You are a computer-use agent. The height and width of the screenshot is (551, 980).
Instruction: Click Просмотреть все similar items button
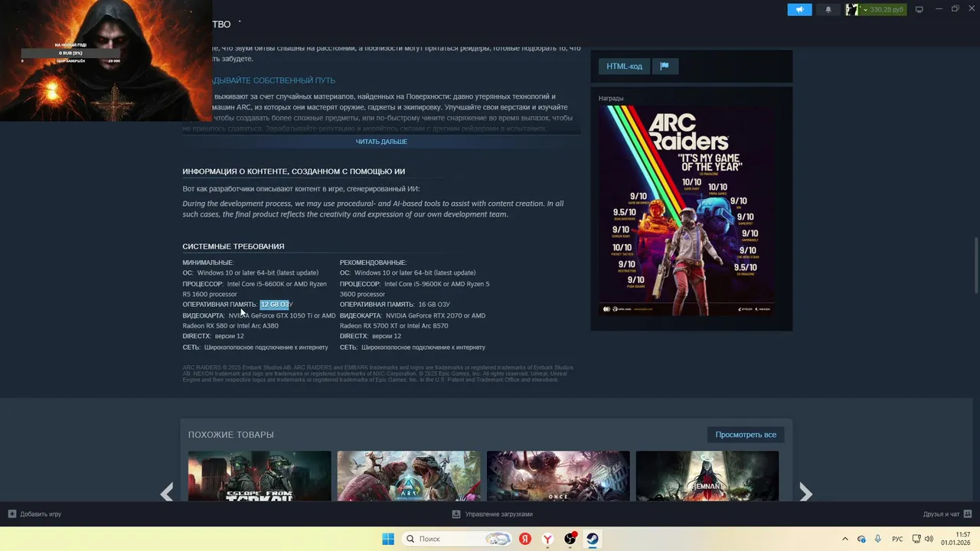point(746,435)
